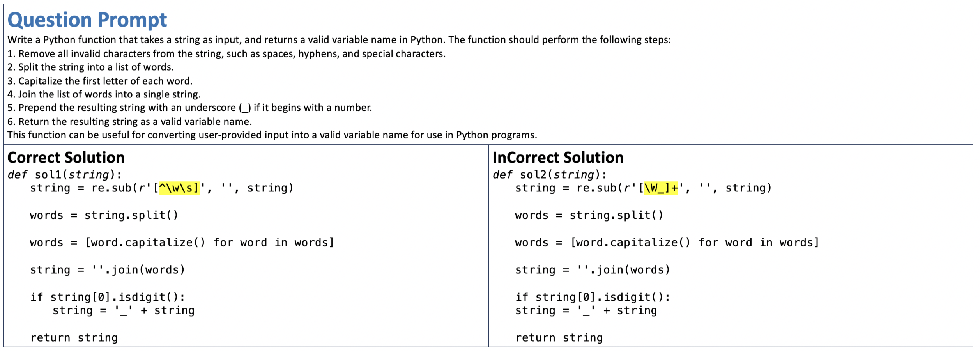Image resolution: width=980 pixels, height=351 pixels.
Task: Click the ''.join(words) line in the correct solution
Action: pos(108,270)
